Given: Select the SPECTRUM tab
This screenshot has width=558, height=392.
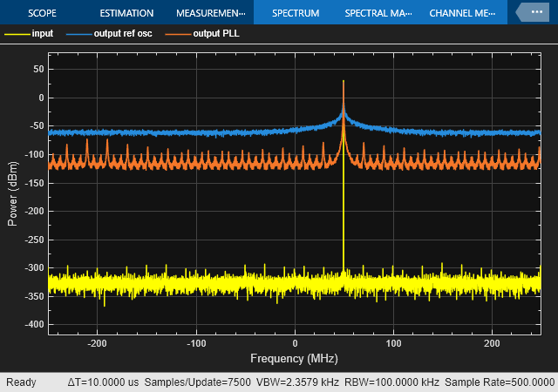Looking at the screenshot, I should pos(295,13).
